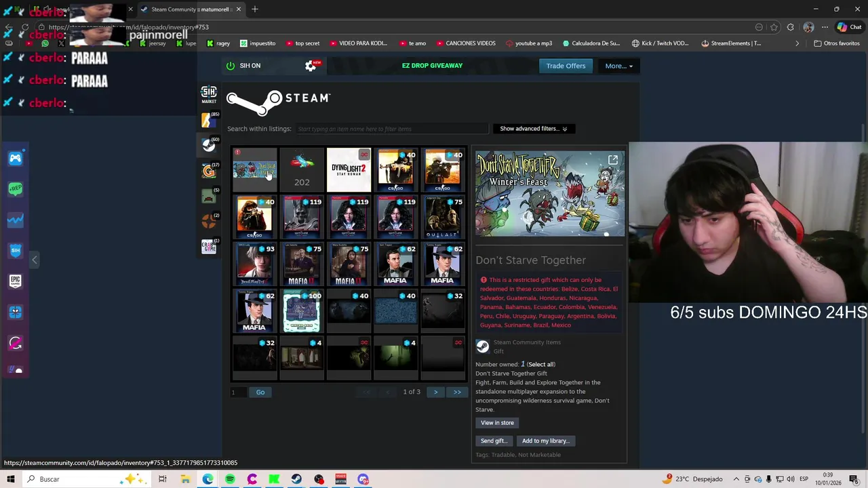
Task: Expand the left sidebar arrow
Action: pos(34,260)
